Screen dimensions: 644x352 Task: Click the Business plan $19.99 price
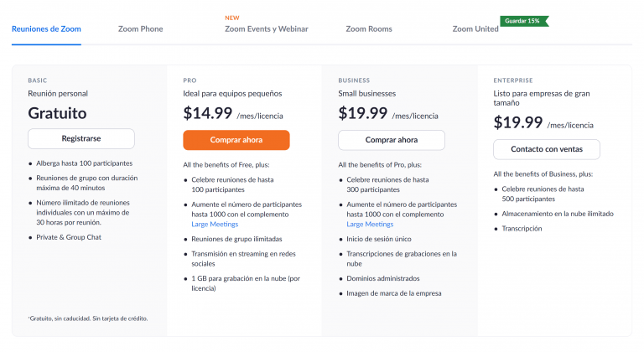[x=363, y=113]
